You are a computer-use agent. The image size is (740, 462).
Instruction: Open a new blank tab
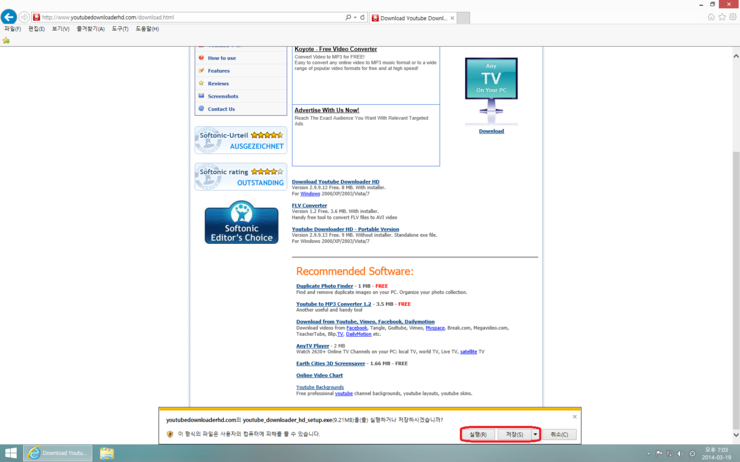coord(463,18)
